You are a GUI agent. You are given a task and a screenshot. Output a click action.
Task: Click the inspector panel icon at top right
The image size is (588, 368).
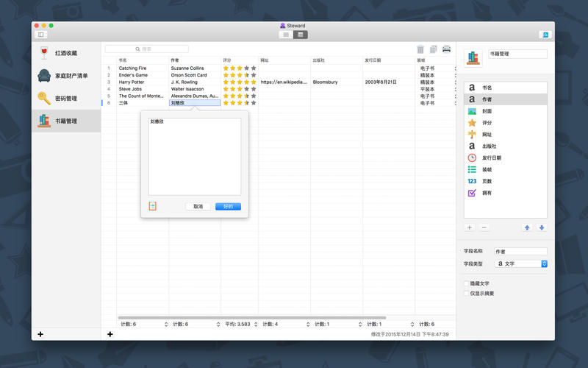(545, 35)
